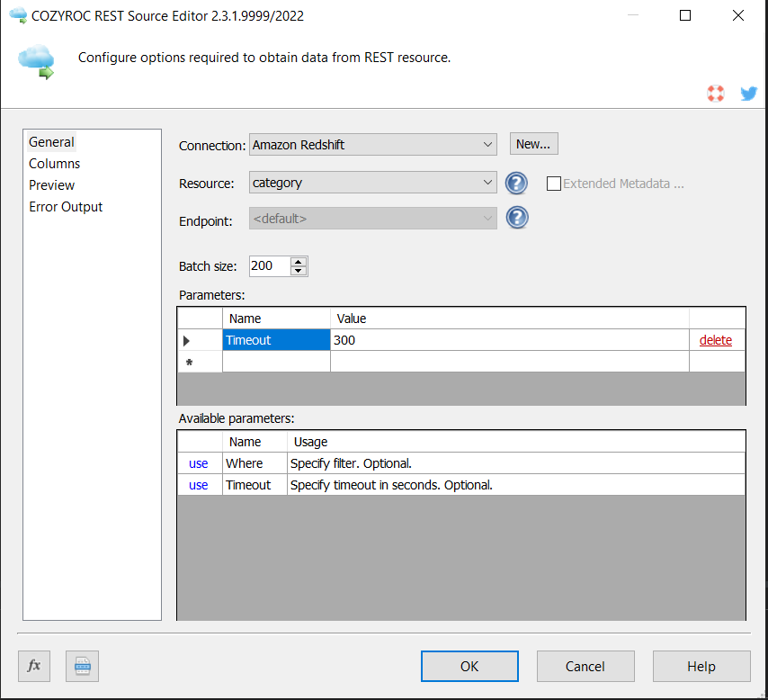Open help icon next to Endpoint
This screenshot has width=768, height=700.
coord(517,218)
